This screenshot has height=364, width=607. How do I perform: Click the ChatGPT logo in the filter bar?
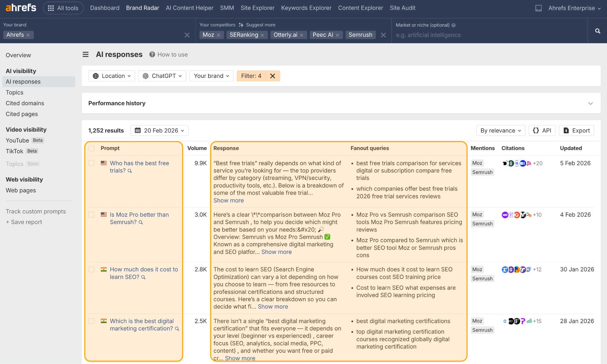point(146,76)
